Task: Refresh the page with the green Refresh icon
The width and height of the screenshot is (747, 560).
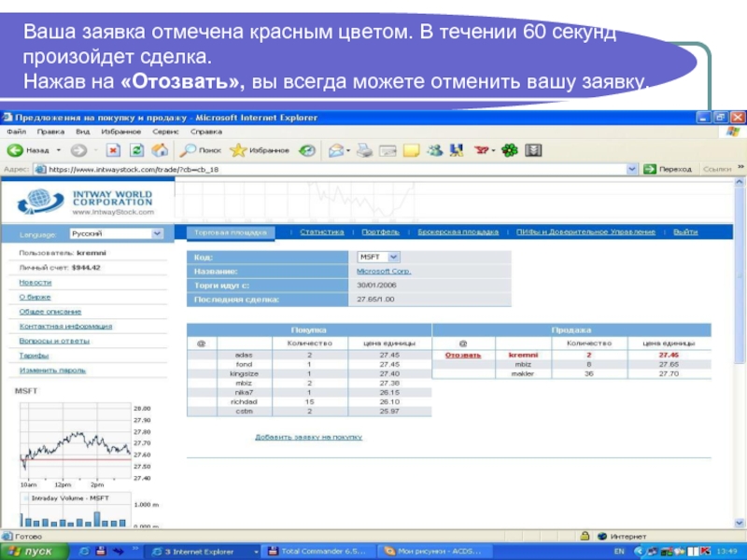Action: click(x=136, y=149)
